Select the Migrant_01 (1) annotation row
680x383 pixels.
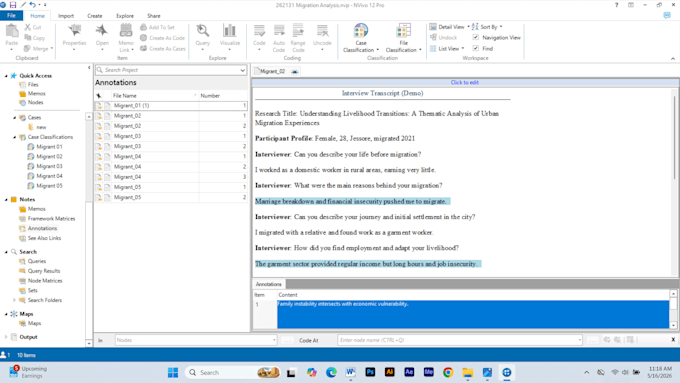pyautogui.click(x=171, y=105)
